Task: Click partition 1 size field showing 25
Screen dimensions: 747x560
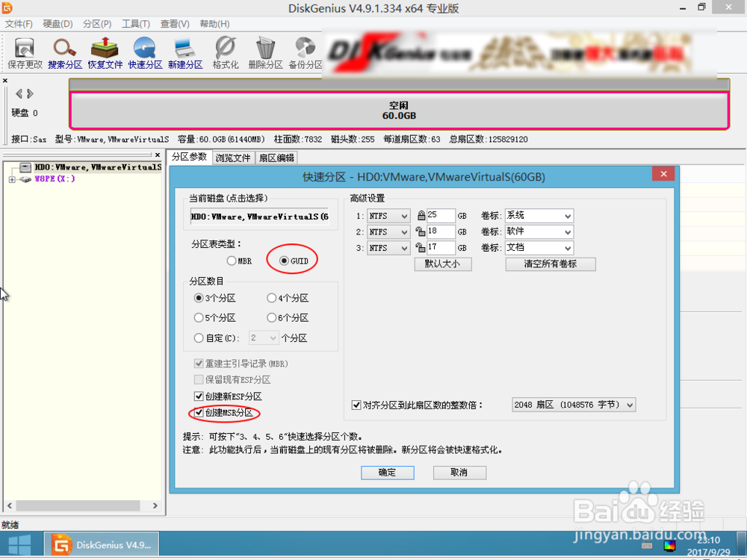Action: tap(441, 215)
